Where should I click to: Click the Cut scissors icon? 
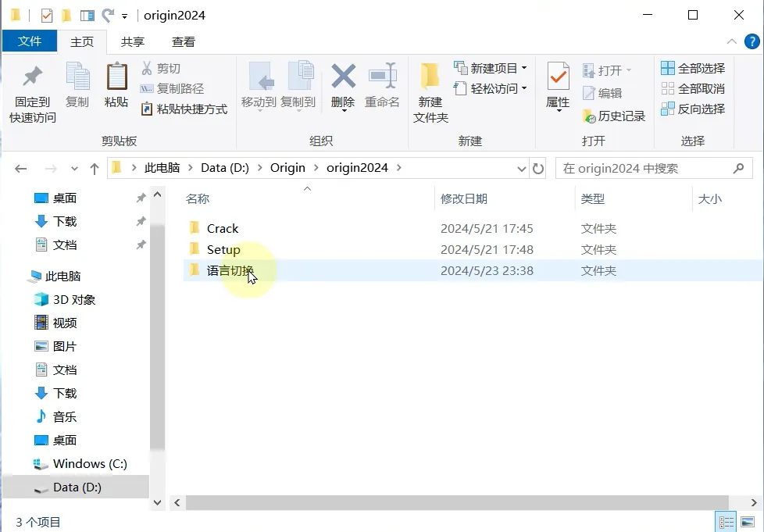[x=147, y=68]
